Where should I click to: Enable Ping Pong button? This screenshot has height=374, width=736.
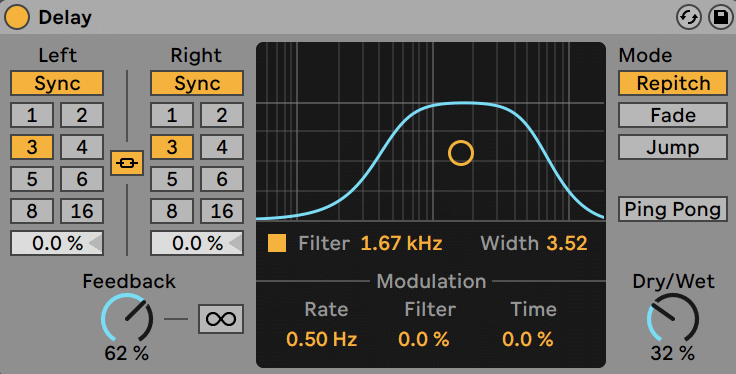click(673, 209)
